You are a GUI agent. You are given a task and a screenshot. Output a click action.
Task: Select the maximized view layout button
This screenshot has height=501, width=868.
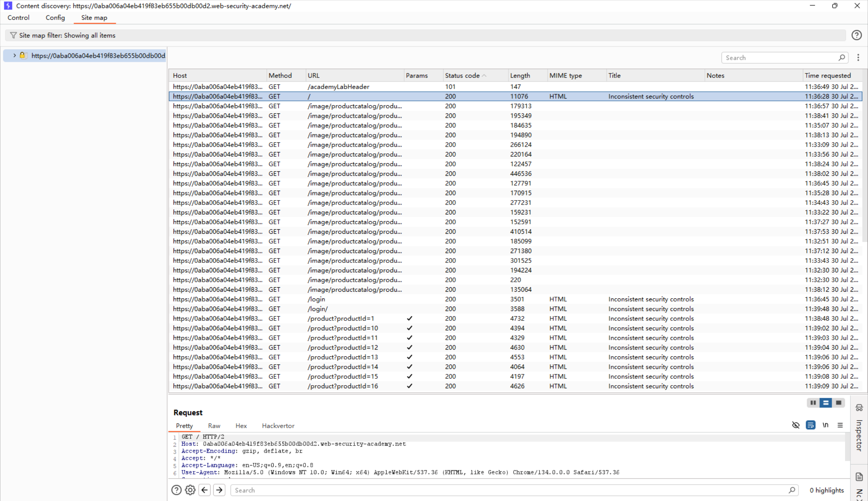pos(839,402)
